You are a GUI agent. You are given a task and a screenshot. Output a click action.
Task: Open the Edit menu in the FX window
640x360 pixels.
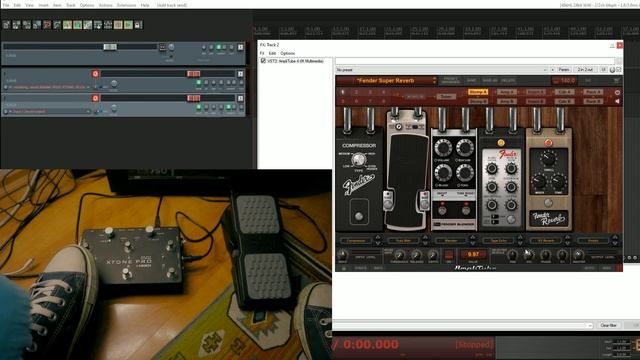[x=272, y=53]
